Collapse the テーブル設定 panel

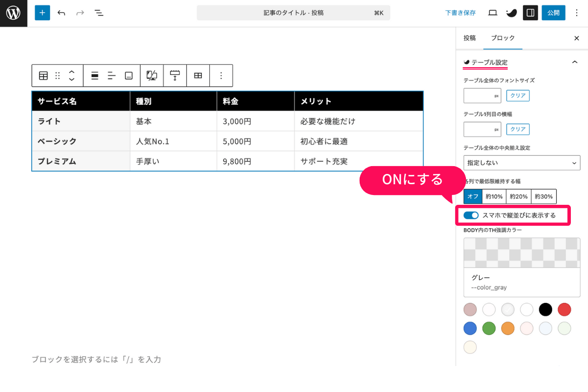click(x=576, y=63)
